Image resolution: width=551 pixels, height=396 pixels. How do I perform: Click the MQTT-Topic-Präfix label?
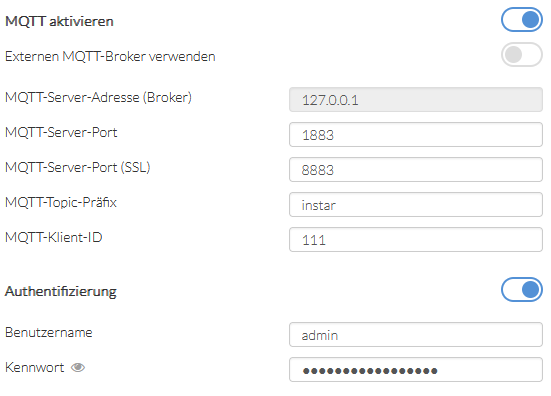click(61, 202)
